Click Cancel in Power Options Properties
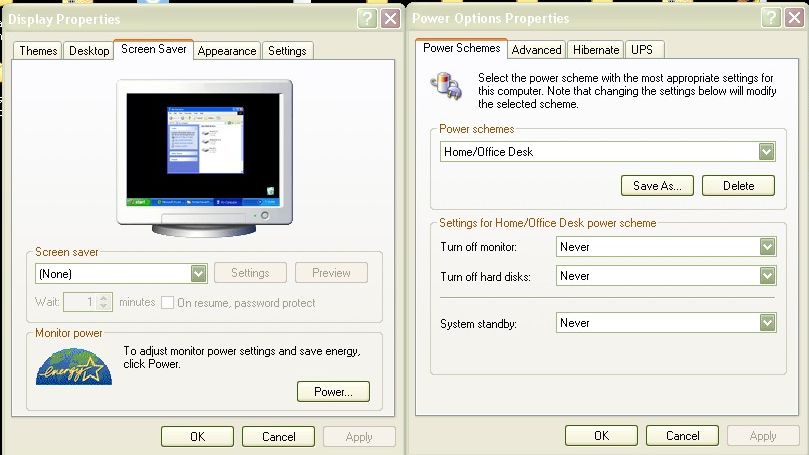The width and height of the screenshot is (809, 455). tap(682, 435)
